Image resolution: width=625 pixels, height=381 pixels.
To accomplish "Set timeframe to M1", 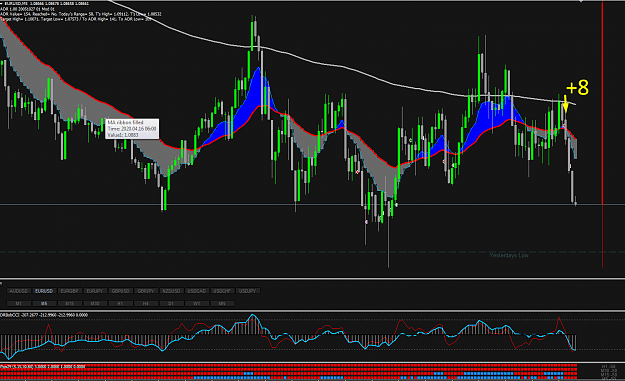I will [x=18, y=304].
